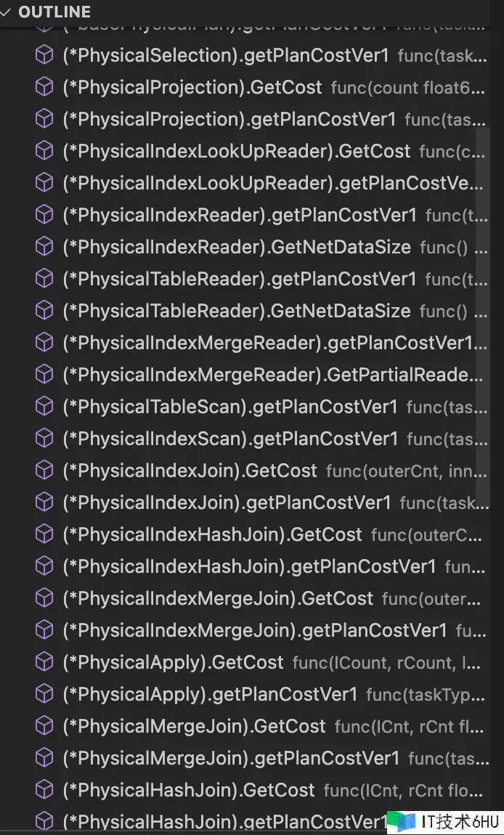Click method icon beside PhysicalSelection getPlanCostVer1
Viewport: 504px width, 835px height.
point(45,55)
